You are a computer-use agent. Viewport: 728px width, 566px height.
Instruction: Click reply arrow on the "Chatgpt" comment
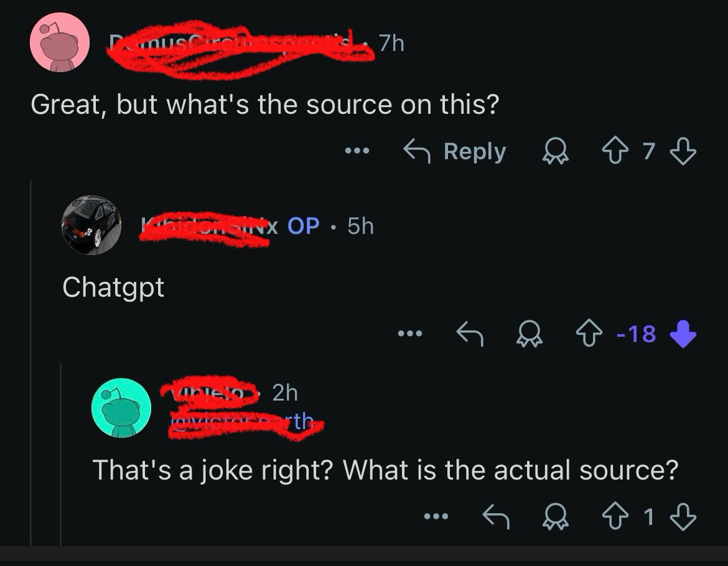[x=472, y=335]
